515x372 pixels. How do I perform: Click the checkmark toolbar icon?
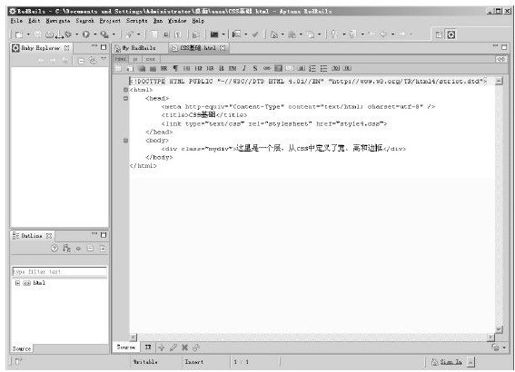(x=255, y=34)
